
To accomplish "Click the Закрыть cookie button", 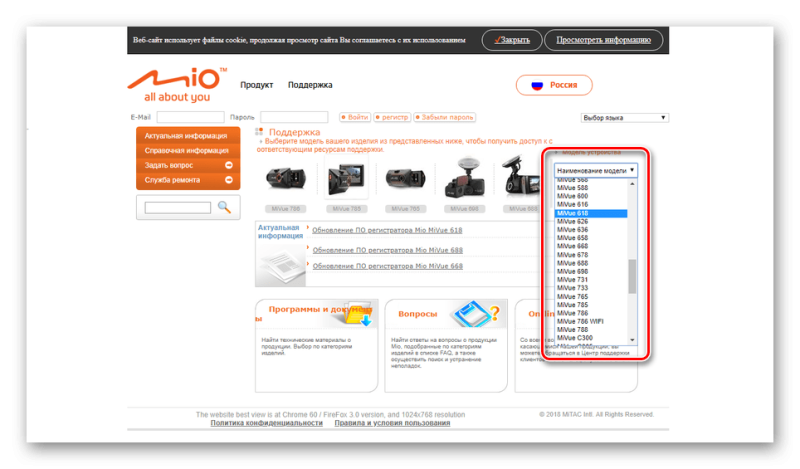I will (x=512, y=40).
